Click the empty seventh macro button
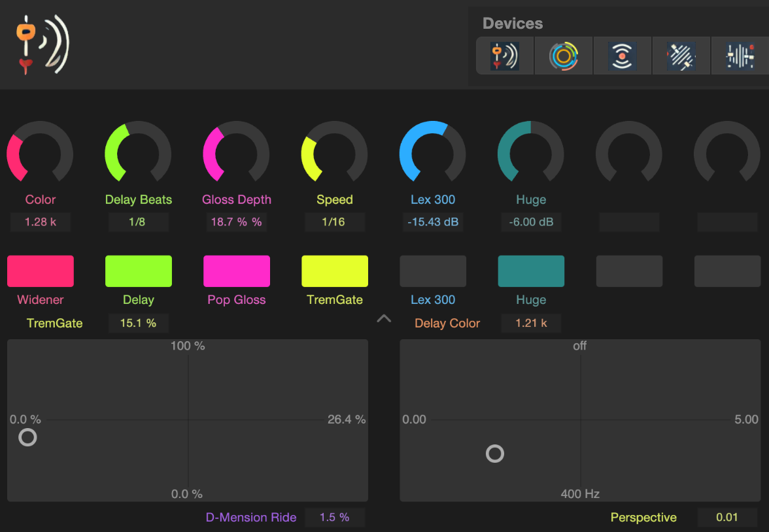Viewport: 769px width, 532px height. coord(629,271)
